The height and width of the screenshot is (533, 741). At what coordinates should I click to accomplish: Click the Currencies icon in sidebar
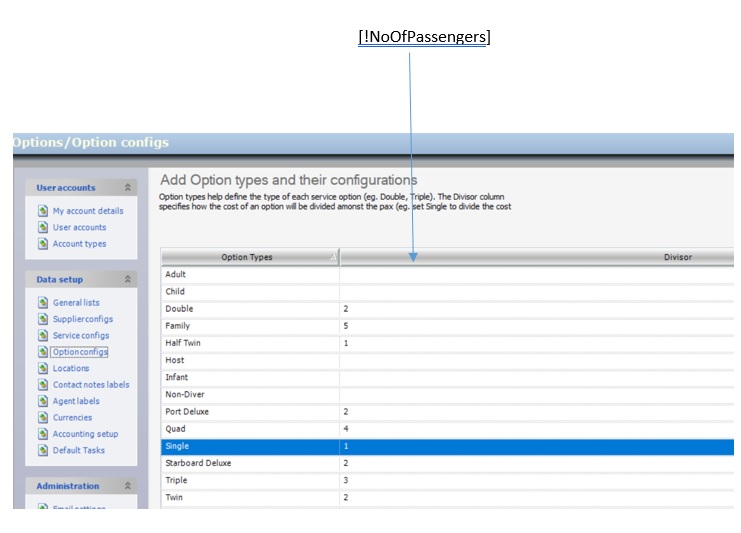tap(43, 418)
